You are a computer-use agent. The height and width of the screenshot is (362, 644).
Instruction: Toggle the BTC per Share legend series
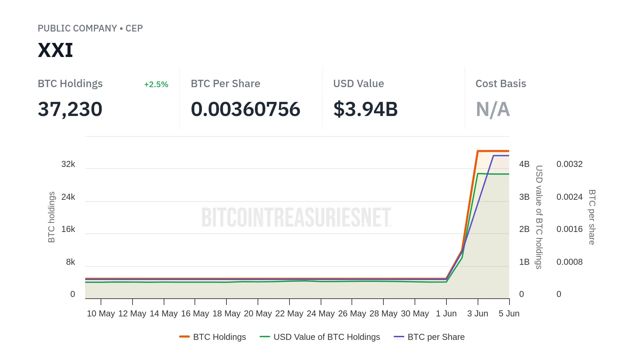pyautogui.click(x=436, y=337)
